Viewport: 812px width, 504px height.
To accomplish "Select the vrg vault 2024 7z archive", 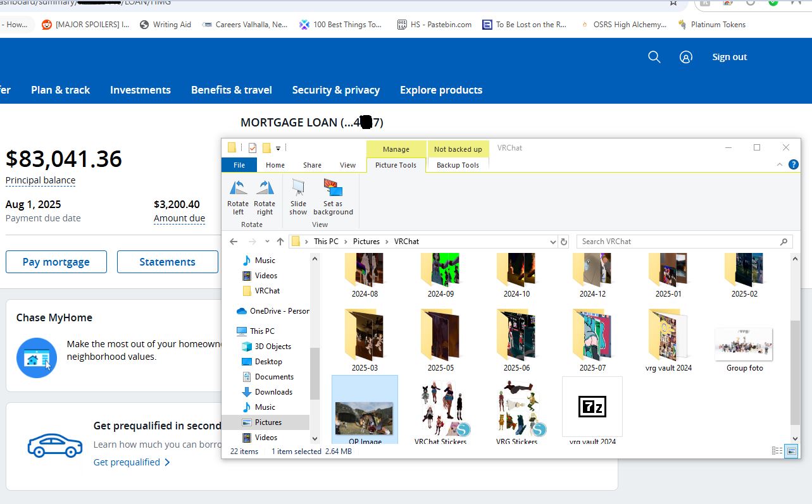I will coord(592,410).
